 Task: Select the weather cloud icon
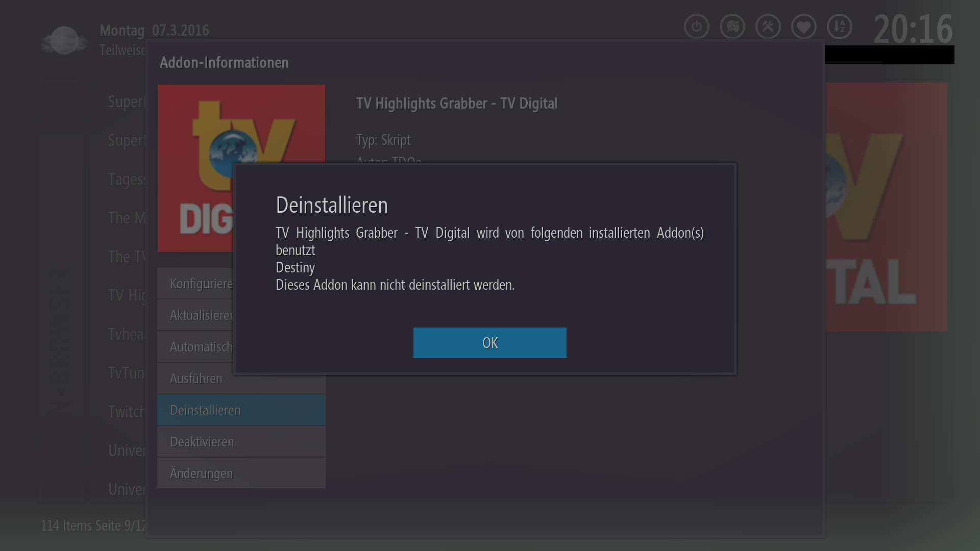[64, 41]
